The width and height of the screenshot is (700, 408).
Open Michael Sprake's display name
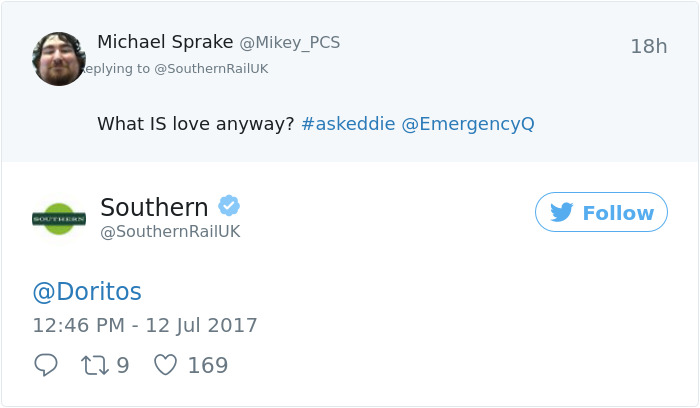point(164,42)
